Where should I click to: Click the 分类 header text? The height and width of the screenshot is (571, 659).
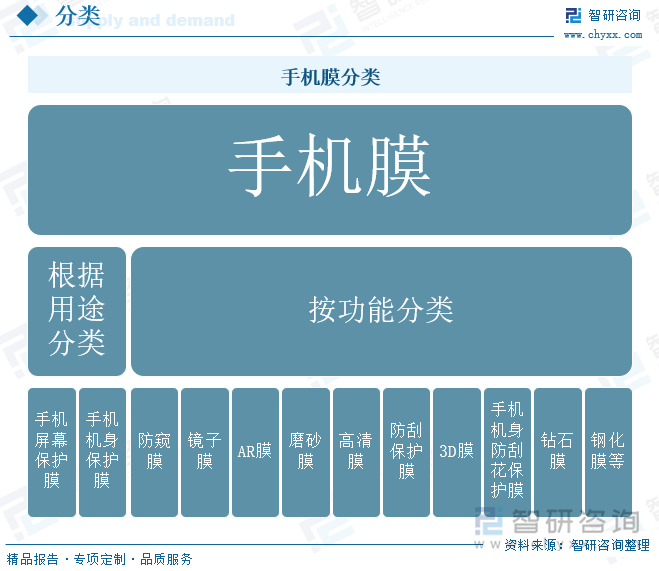pos(78,16)
